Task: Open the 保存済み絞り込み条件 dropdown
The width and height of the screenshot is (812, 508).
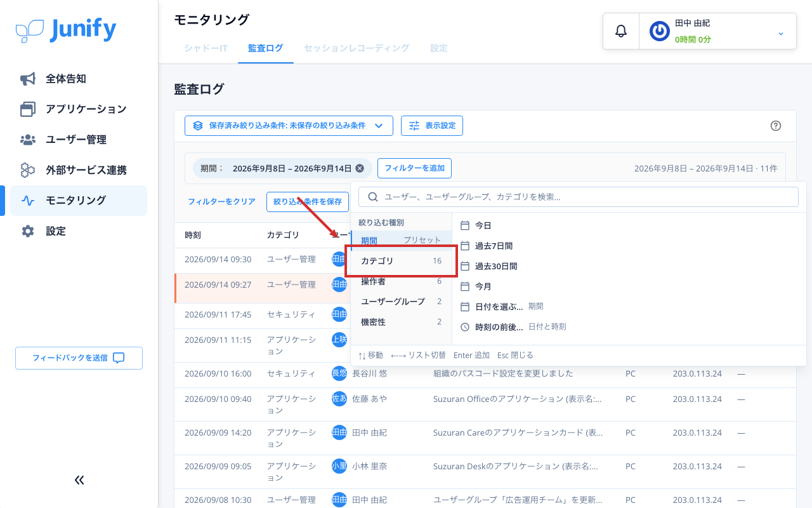Action: point(289,126)
